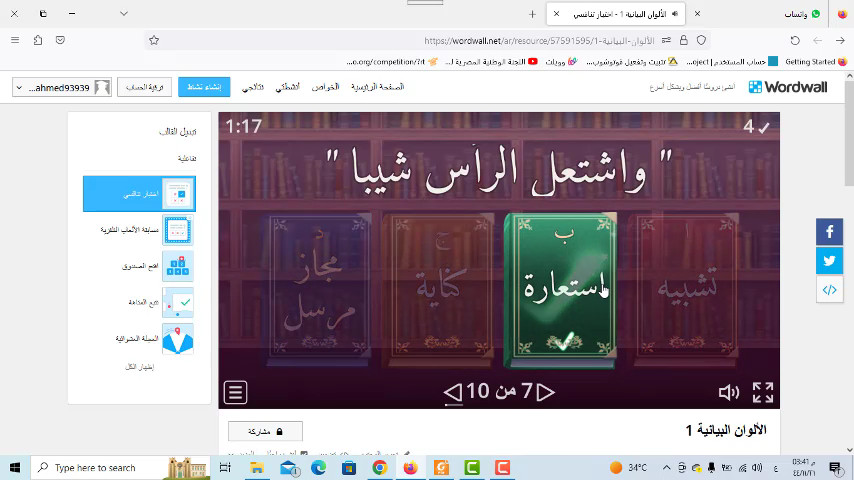
Task: Choose the مجاز مرسل book answer
Action: 316,290
